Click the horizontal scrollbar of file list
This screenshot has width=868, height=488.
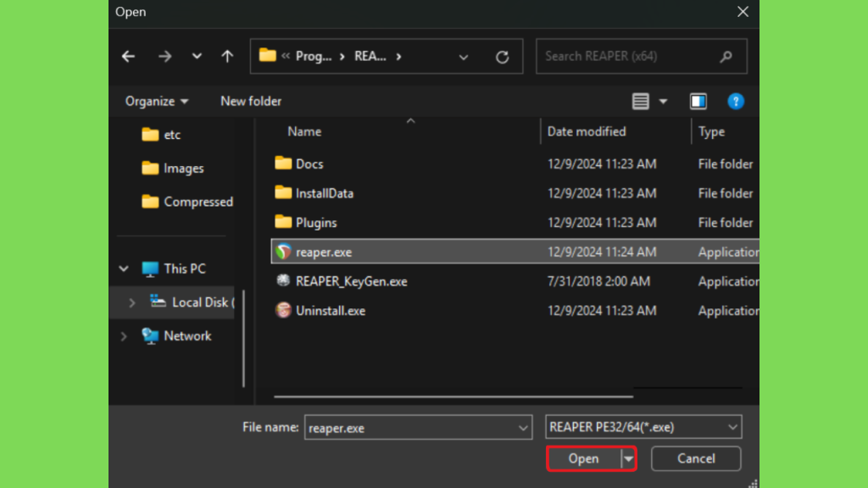pos(453,396)
